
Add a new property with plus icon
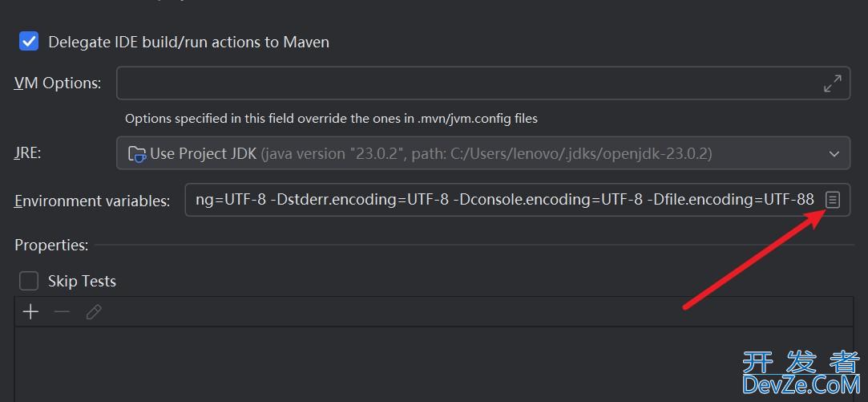30,312
